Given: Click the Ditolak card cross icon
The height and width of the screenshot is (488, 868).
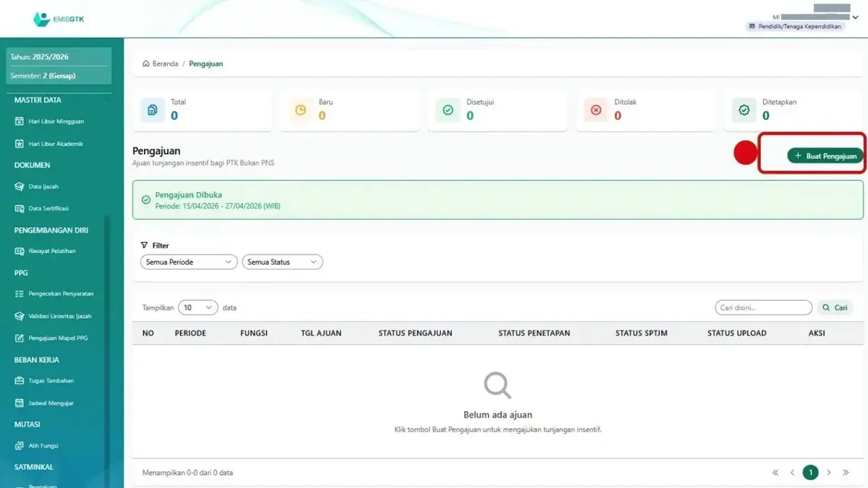Looking at the screenshot, I should [596, 110].
